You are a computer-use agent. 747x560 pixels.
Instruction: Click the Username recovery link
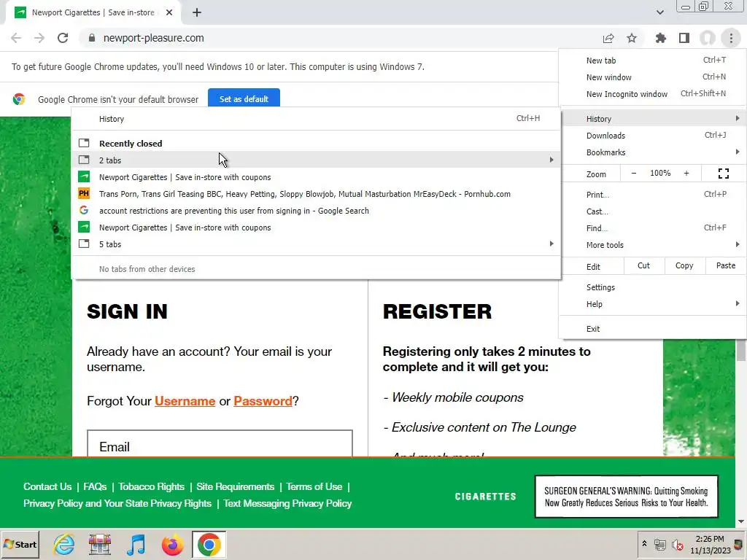pos(185,401)
